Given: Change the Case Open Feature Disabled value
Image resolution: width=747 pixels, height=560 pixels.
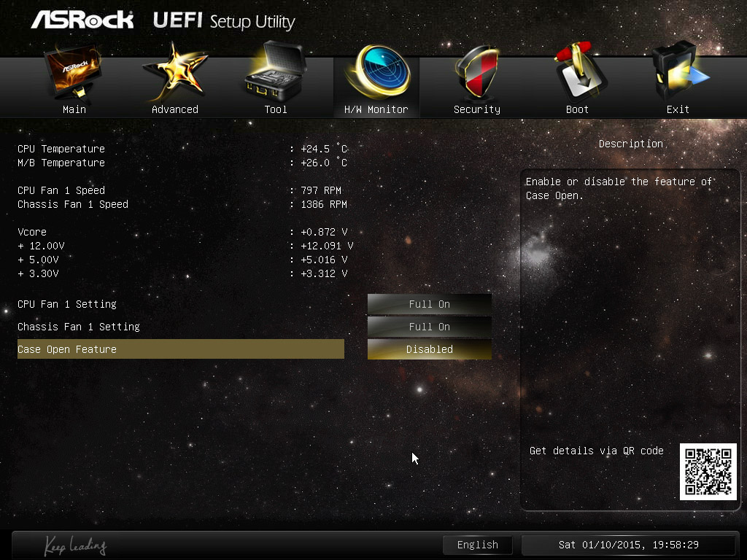Looking at the screenshot, I should [429, 349].
